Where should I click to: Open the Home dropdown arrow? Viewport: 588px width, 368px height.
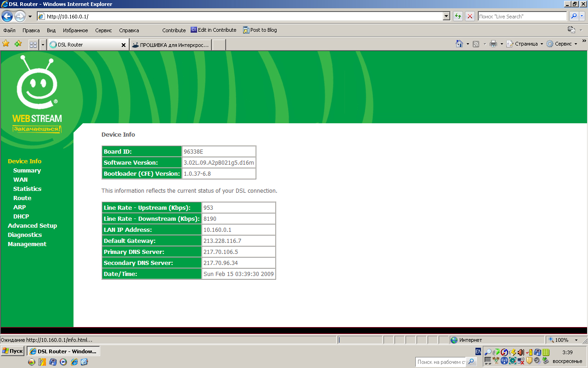pyautogui.click(x=468, y=44)
